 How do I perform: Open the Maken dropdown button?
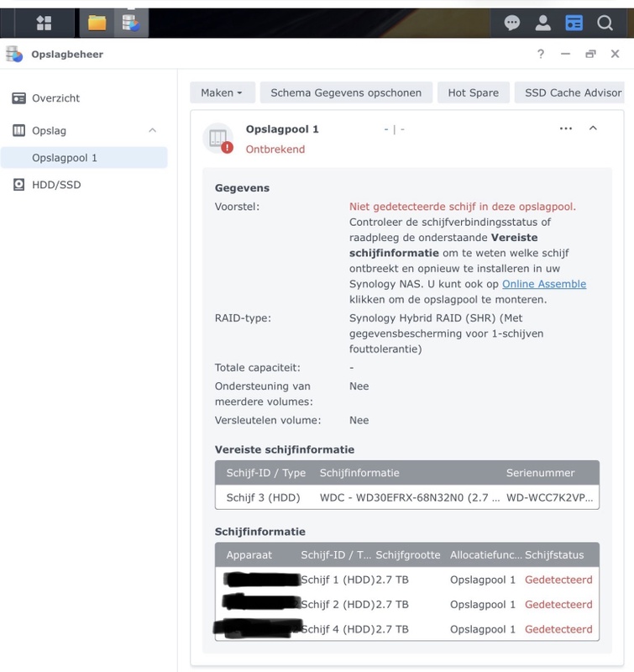[223, 92]
